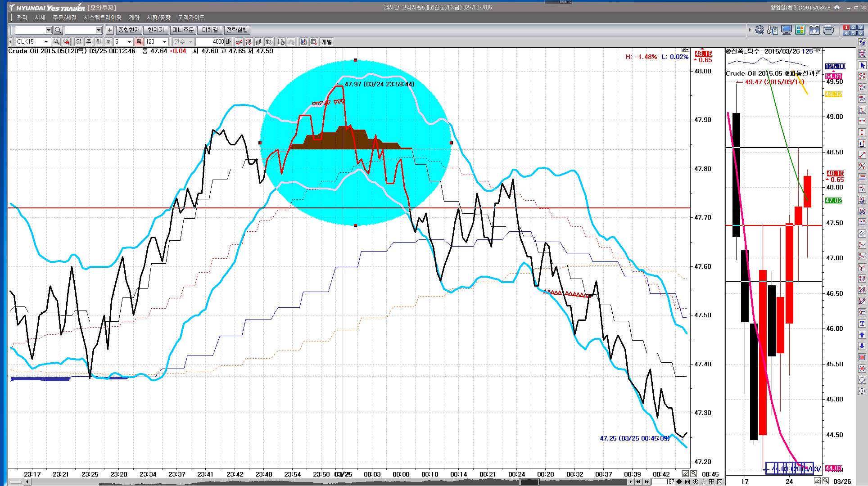Switch to virtual screen 3
Screen dimensions: 868x486
pos(860,27)
